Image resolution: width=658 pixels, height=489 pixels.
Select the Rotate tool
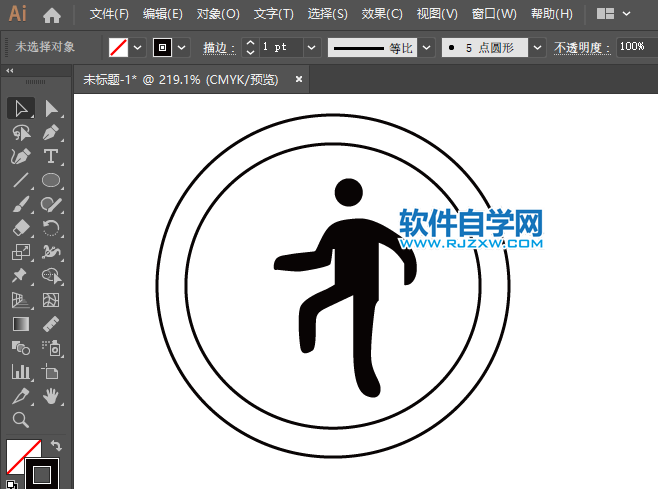point(51,228)
